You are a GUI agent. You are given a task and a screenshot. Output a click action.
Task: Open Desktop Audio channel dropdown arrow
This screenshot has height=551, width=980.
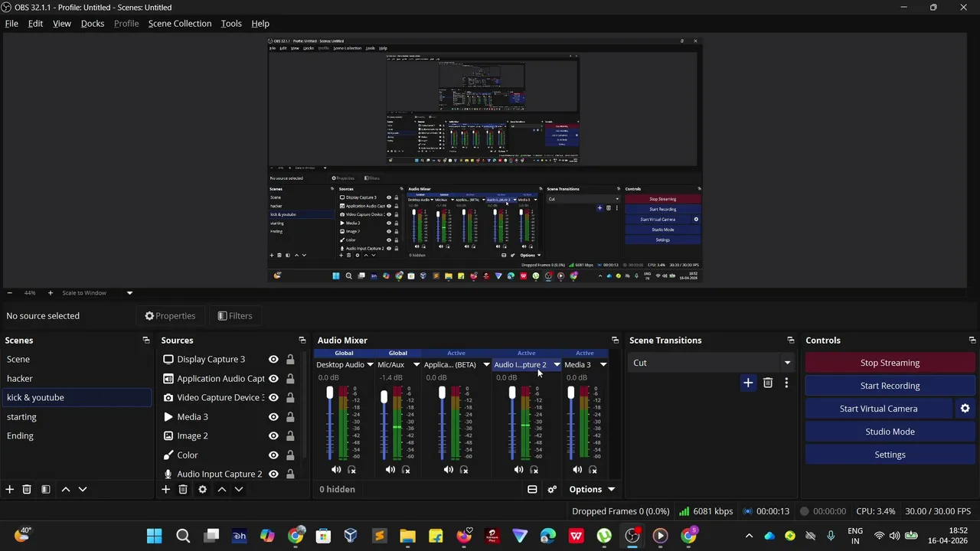point(370,365)
